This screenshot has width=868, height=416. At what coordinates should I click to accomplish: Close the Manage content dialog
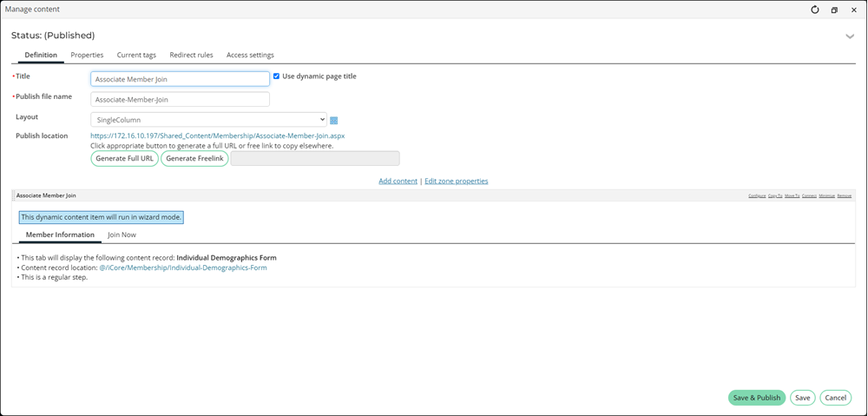point(853,10)
